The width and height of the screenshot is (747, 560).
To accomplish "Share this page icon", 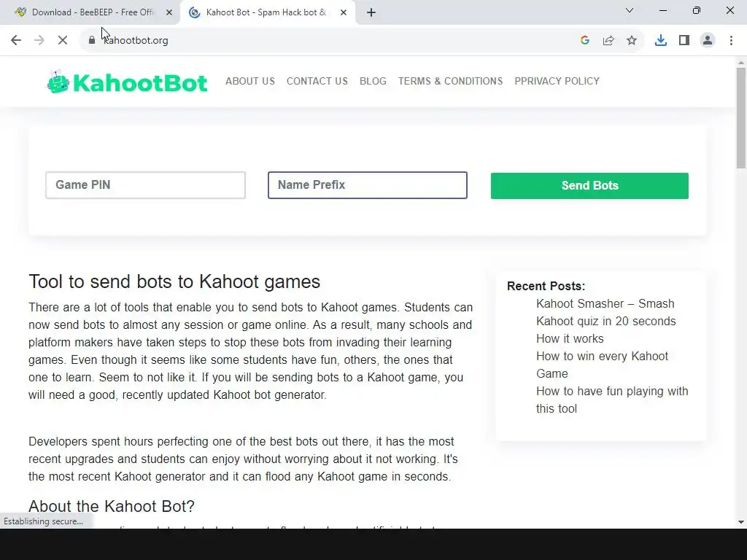I will pos(608,41).
